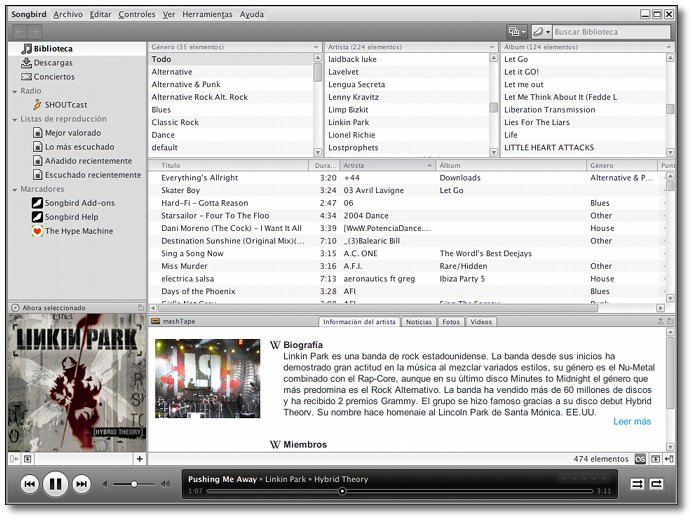Click the Hybrid Theory album artwork
The image size is (693, 520).
coord(77,383)
